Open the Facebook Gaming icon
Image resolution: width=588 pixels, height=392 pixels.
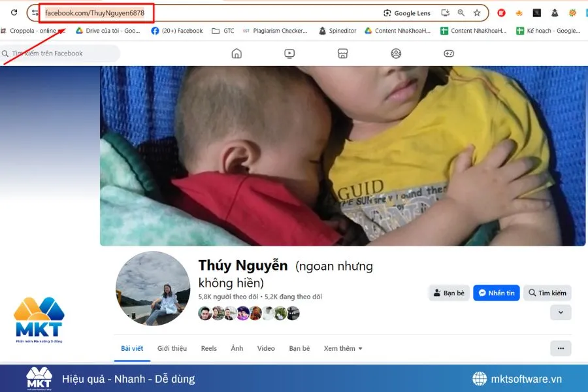coord(449,54)
